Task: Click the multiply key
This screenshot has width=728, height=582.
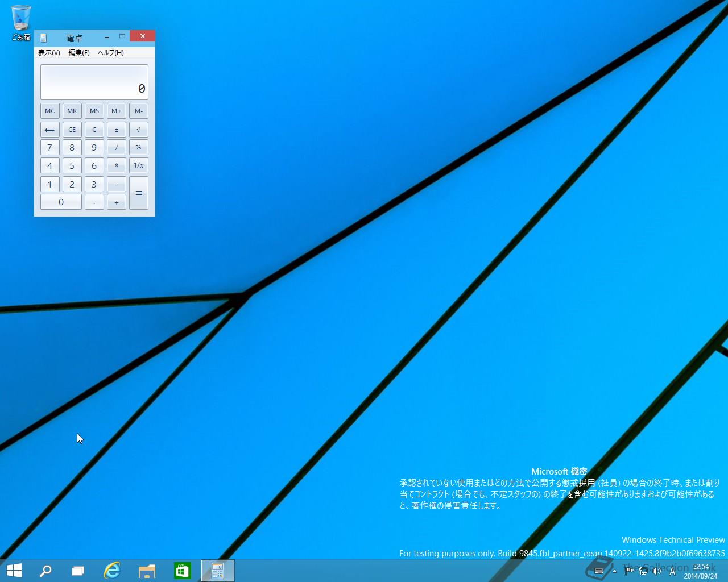Action: point(117,166)
